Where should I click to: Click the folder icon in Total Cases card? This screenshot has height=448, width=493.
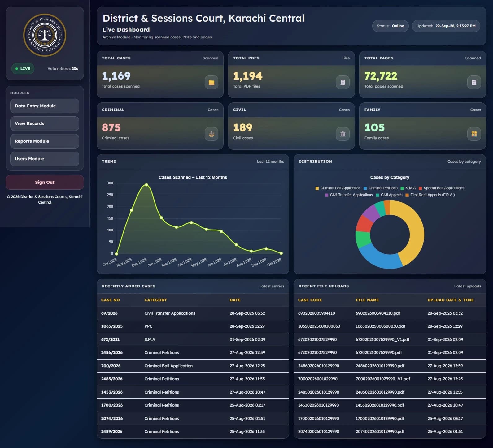pos(212,82)
